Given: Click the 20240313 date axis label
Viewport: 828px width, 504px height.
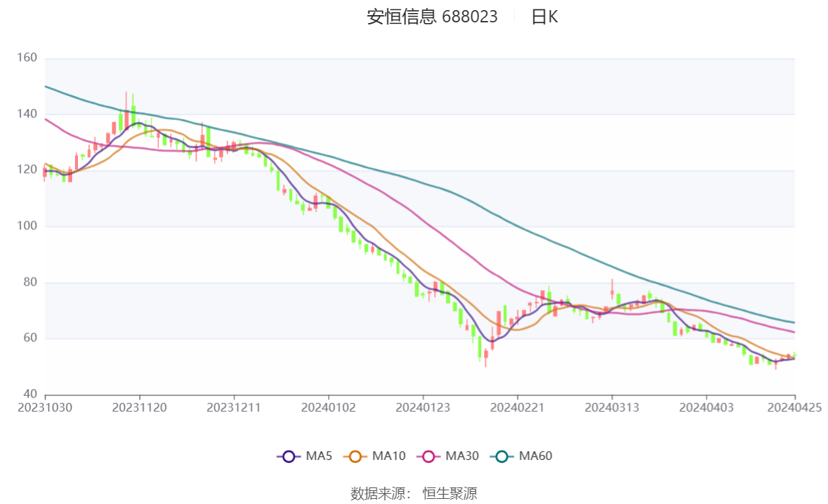Looking at the screenshot, I should point(612,408).
